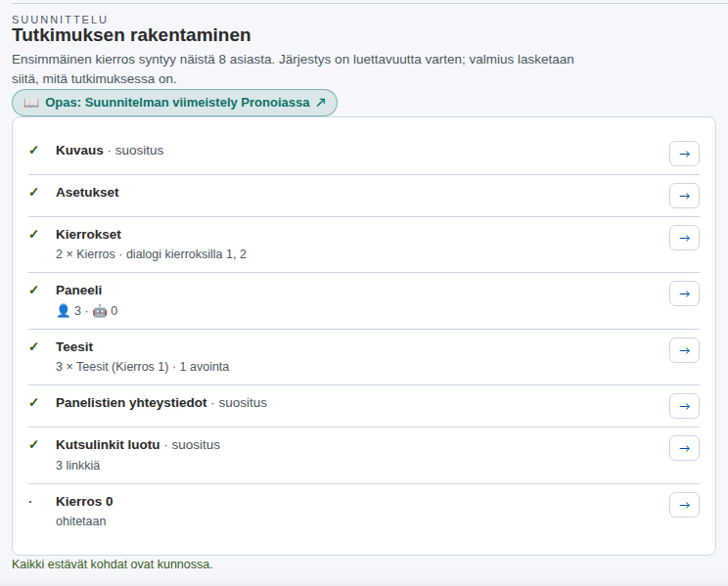728x586 pixels.
Task: Click the robot icon in Paneeli row
Action: point(100,311)
